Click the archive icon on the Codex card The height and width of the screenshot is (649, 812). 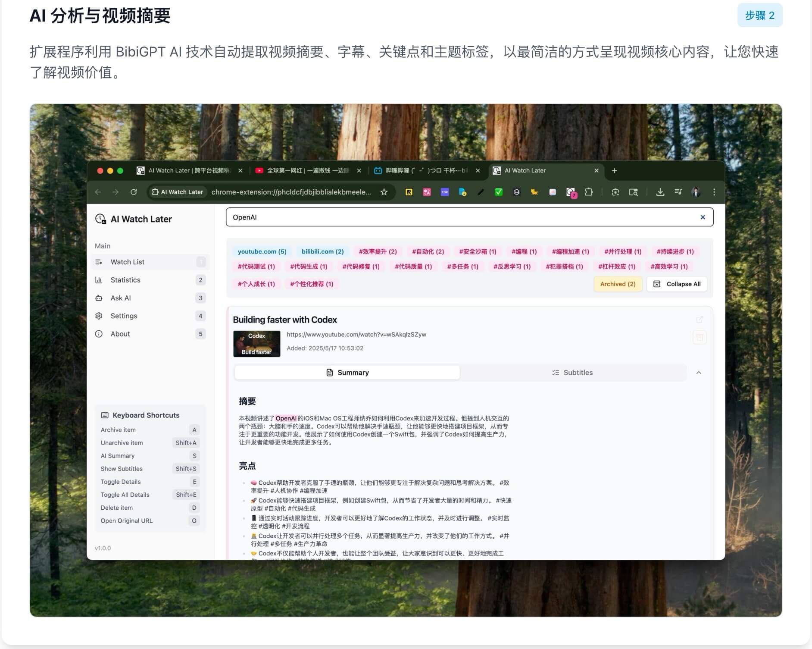tap(700, 338)
